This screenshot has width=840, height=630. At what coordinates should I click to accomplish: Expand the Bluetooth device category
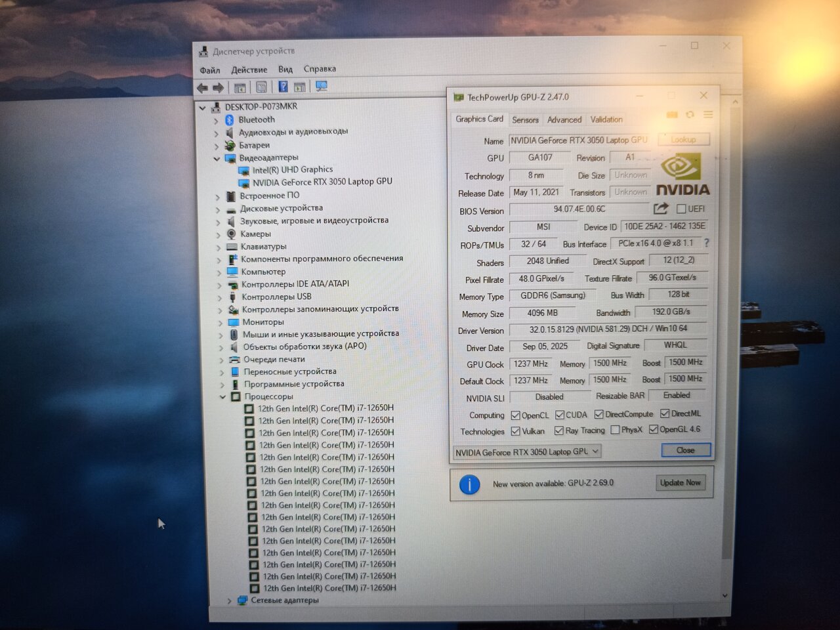[216, 121]
